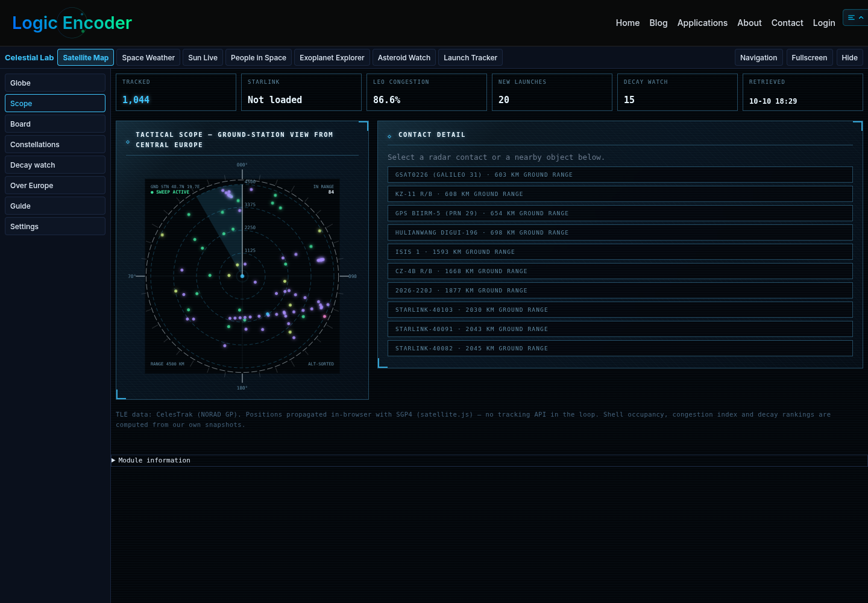The image size is (868, 603).
Task: Click the Navigation button
Action: coord(758,58)
